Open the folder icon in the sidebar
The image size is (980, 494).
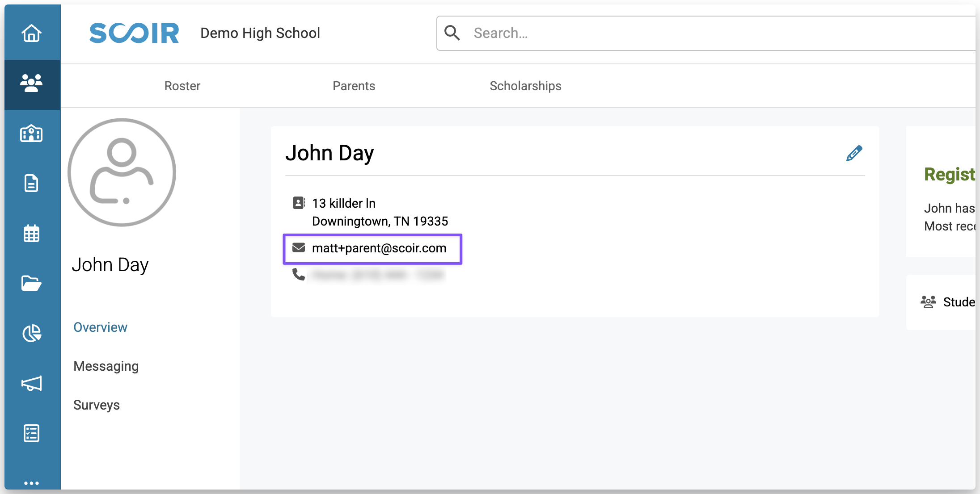click(x=31, y=283)
